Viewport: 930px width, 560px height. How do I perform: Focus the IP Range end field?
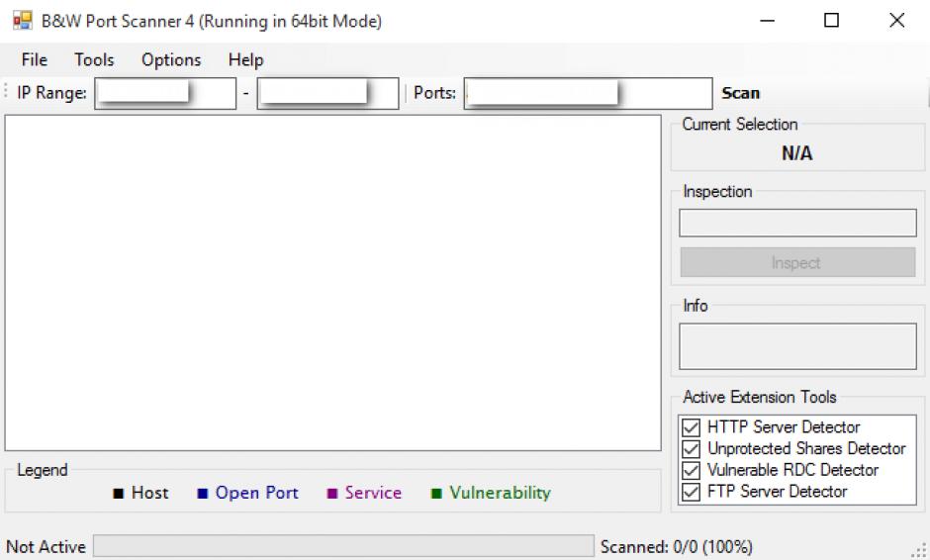(x=327, y=93)
